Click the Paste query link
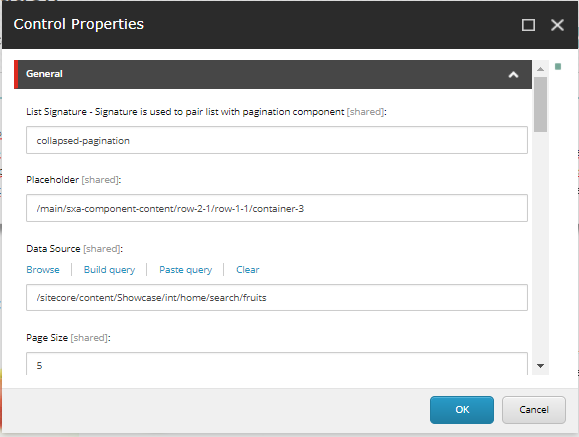Screen dimensions: 579x437 point(185,270)
